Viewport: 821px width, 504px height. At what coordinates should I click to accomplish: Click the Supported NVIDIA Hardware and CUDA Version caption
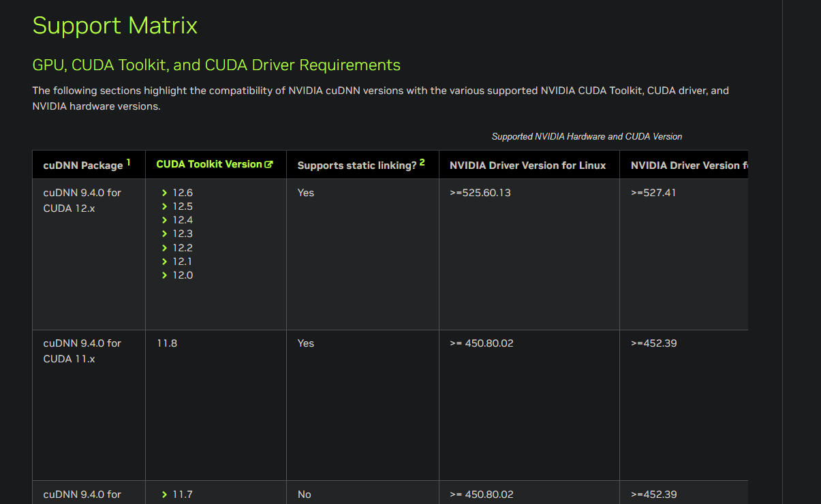[587, 136]
